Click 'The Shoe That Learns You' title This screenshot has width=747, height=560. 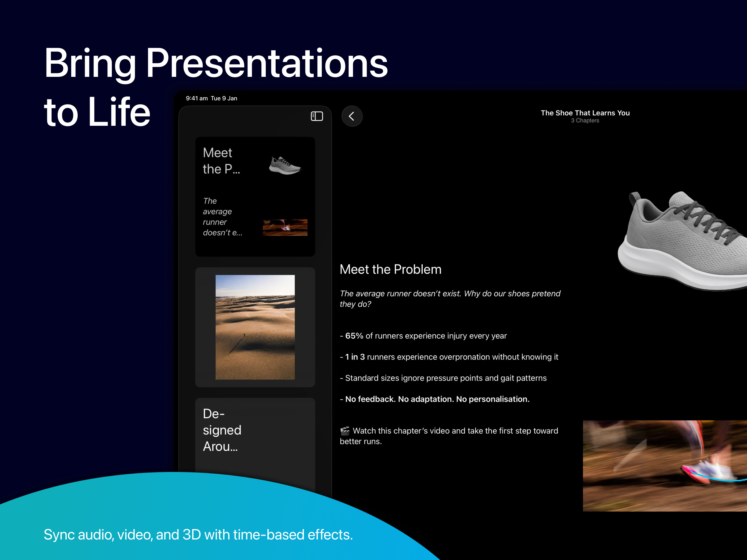(585, 113)
